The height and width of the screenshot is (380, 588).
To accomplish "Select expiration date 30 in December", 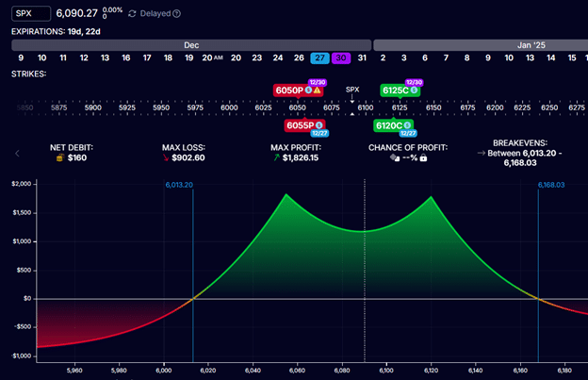I will click(340, 58).
